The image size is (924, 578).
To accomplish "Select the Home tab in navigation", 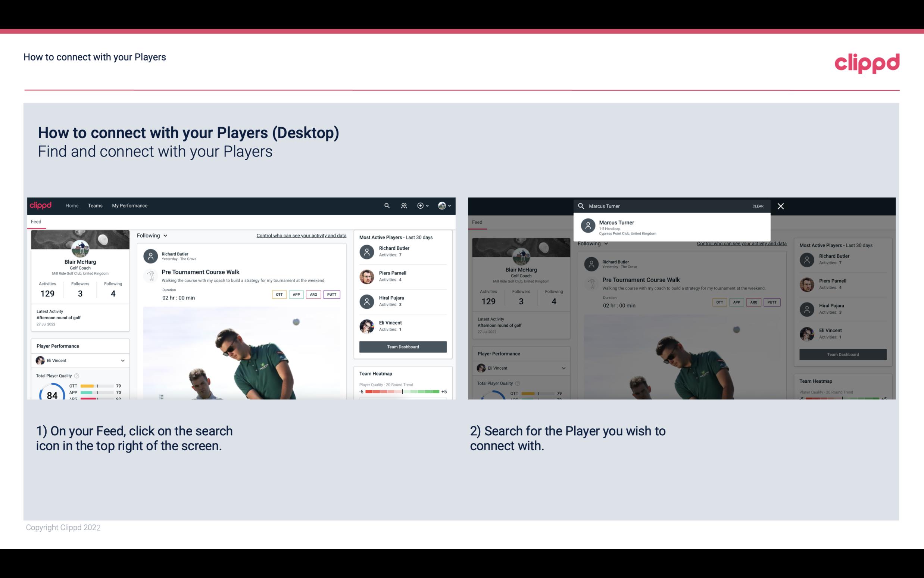I will pos(71,205).
